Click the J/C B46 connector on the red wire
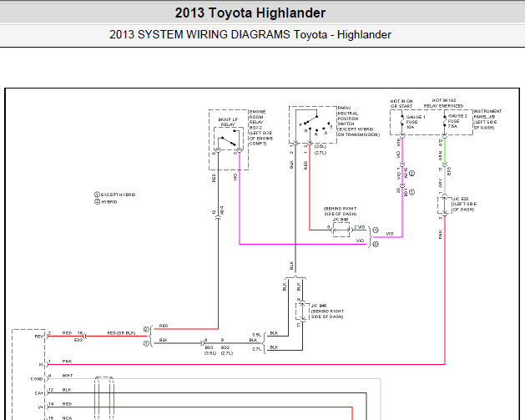This screenshot has height=420, width=525. point(341,230)
